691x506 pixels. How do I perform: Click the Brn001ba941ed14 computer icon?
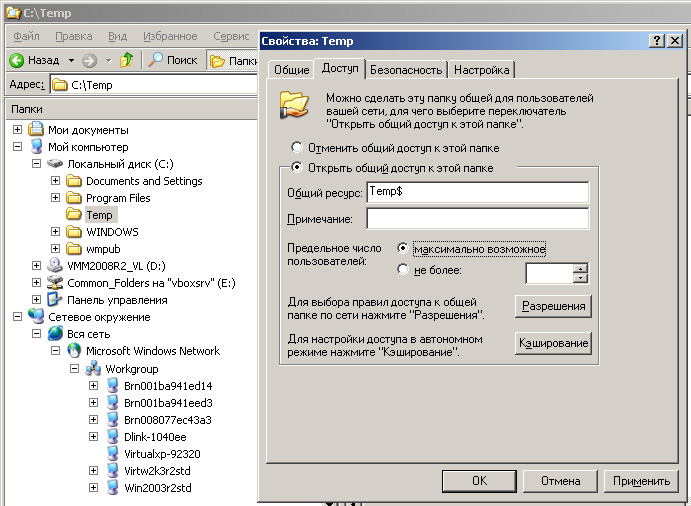click(x=113, y=386)
